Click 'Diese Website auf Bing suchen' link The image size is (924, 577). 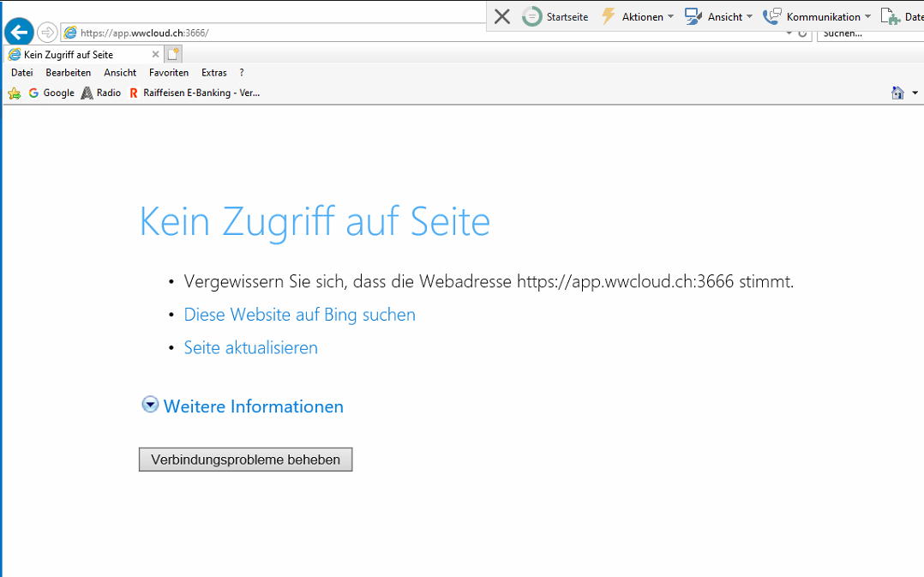tap(299, 315)
